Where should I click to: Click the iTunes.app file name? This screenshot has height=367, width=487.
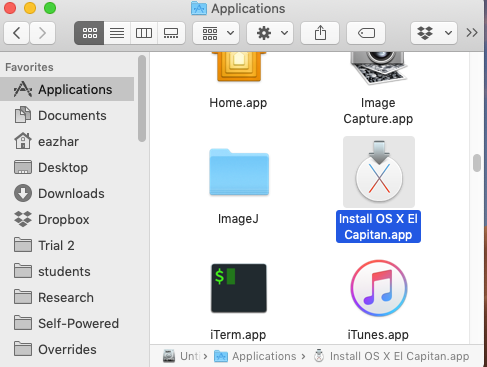(378, 335)
